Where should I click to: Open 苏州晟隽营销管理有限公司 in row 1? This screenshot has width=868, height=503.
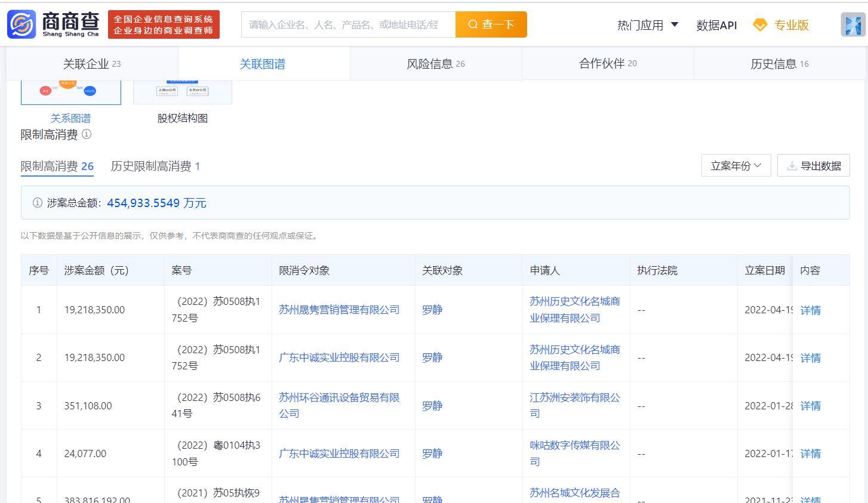click(x=339, y=310)
